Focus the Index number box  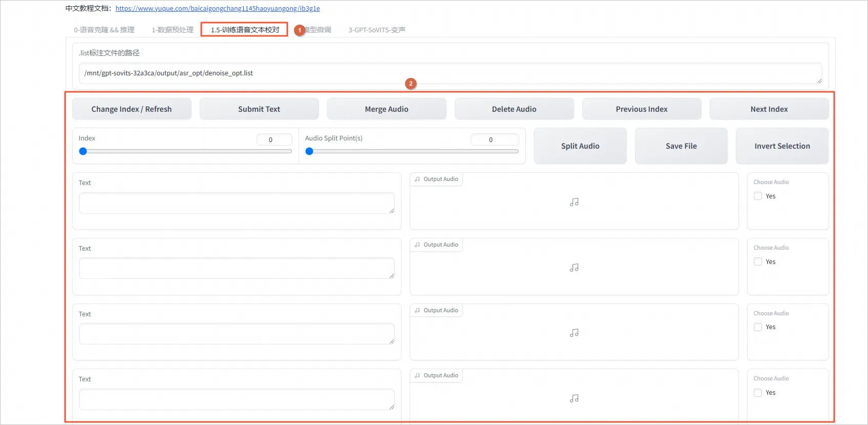click(x=274, y=139)
